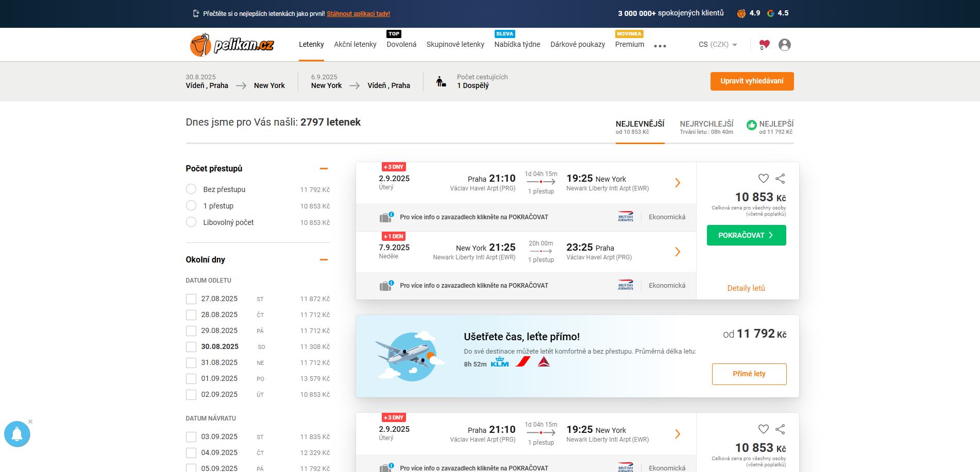
Task: Open the user account icon
Action: [785, 45]
